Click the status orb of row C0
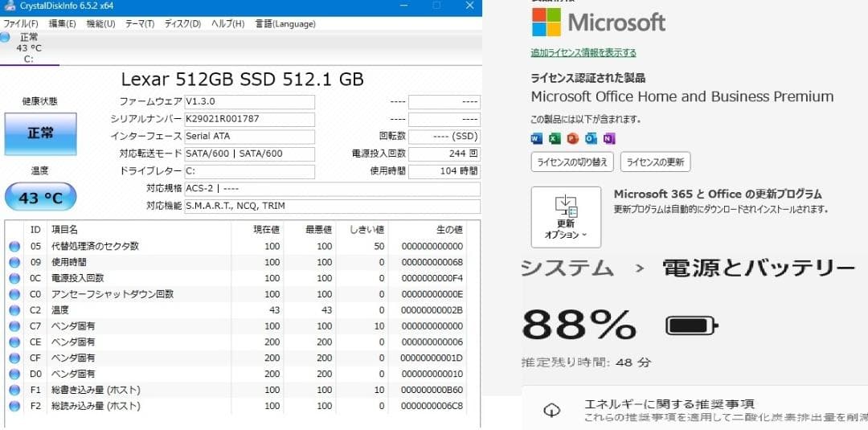The width and height of the screenshot is (868, 430). point(14,295)
